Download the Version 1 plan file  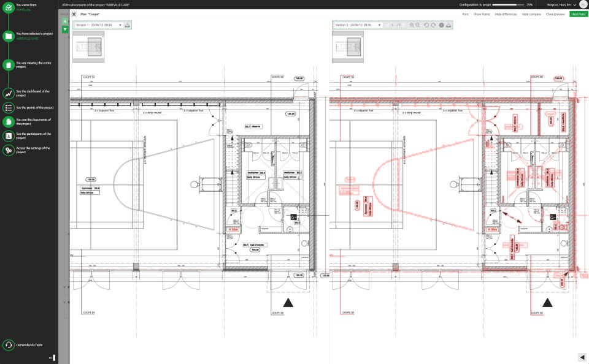128,25
